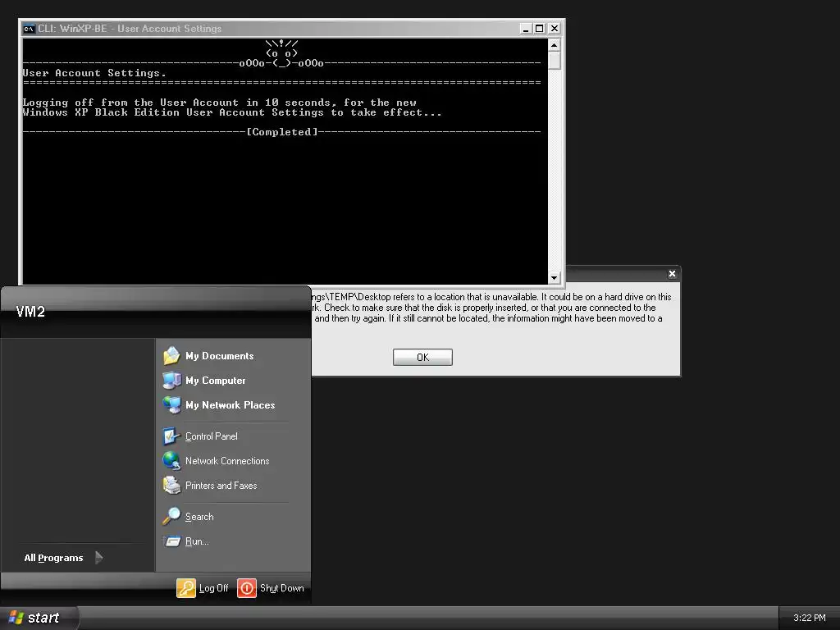Click the CLI window scrollbar down arrow

[554, 277]
